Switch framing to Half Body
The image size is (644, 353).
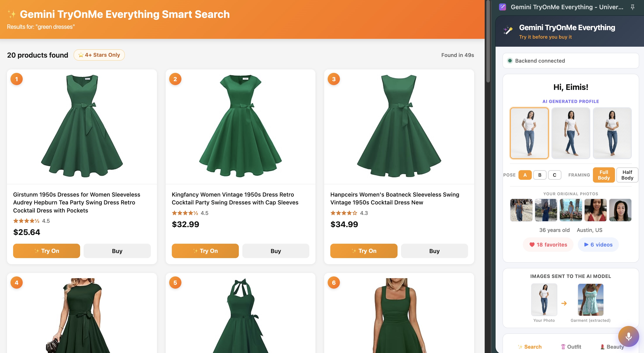click(627, 175)
